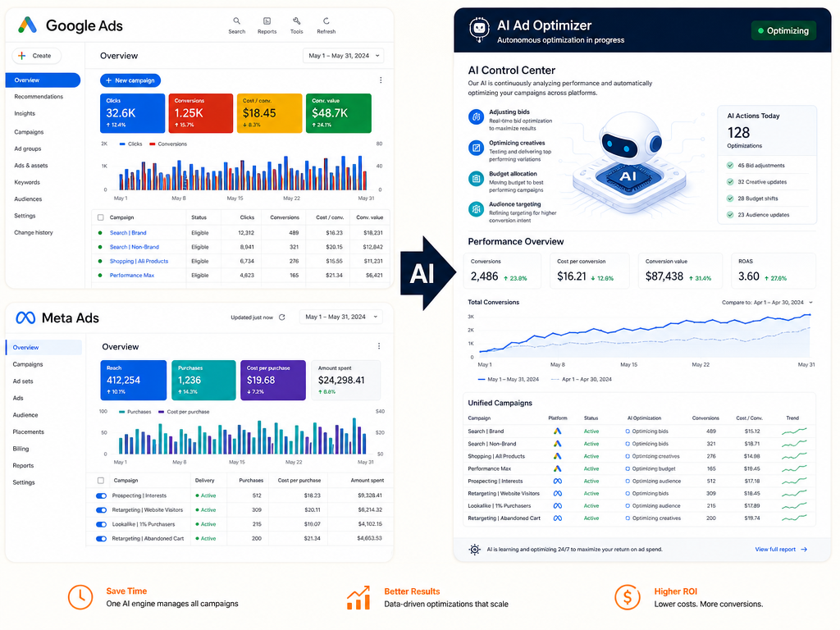This screenshot has height=630, width=840.
Task: Click the Google platform icon for Search | Brand row
Action: (x=557, y=431)
